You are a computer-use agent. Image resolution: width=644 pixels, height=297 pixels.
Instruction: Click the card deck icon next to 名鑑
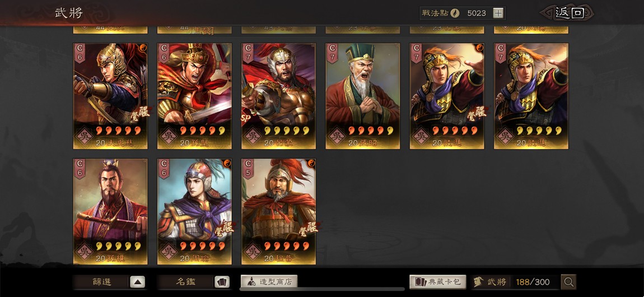(x=222, y=282)
